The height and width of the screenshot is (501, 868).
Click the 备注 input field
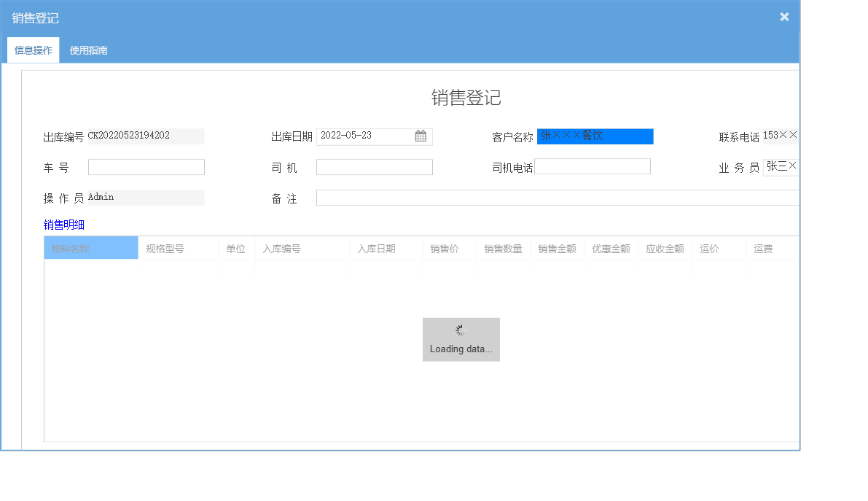[558, 197]
